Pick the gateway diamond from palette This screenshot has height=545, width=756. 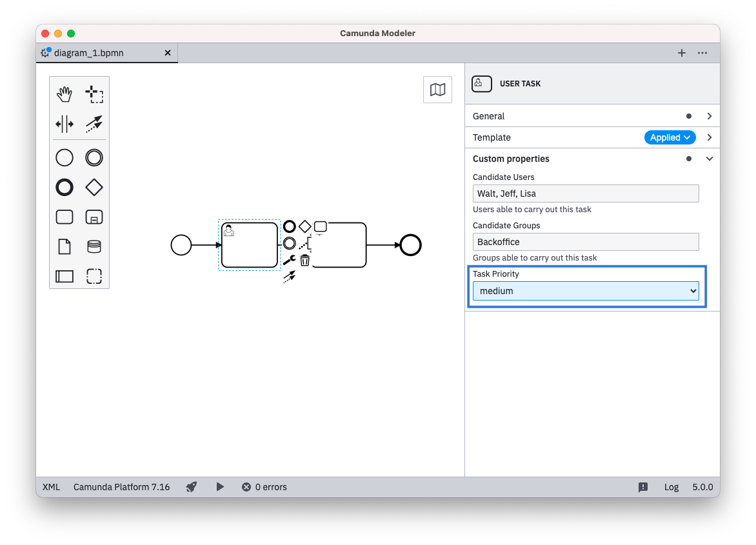(x=94, y=188)
